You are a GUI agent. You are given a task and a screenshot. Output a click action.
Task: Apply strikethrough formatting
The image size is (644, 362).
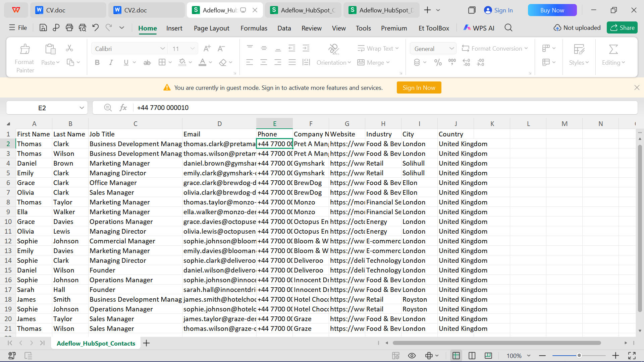tap(147, 63)
